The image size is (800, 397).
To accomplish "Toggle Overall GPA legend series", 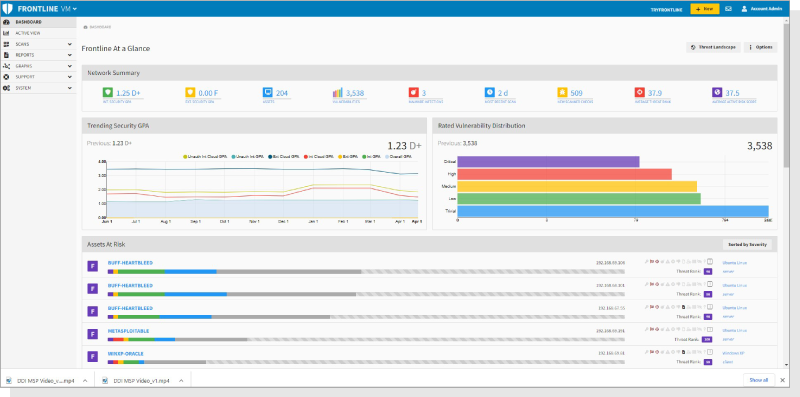I will pyautogui.click(x=399, y=157).
